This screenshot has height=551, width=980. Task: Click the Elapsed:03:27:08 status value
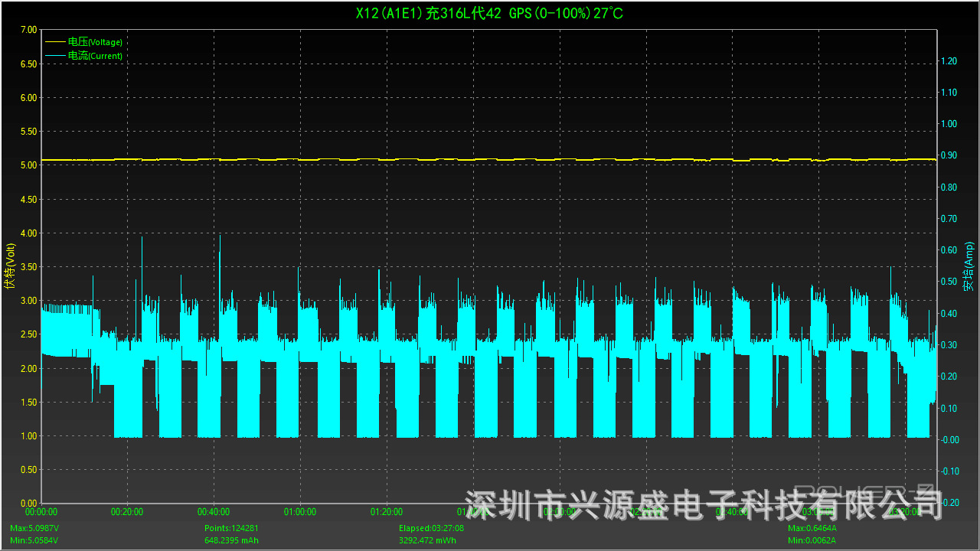431,529
